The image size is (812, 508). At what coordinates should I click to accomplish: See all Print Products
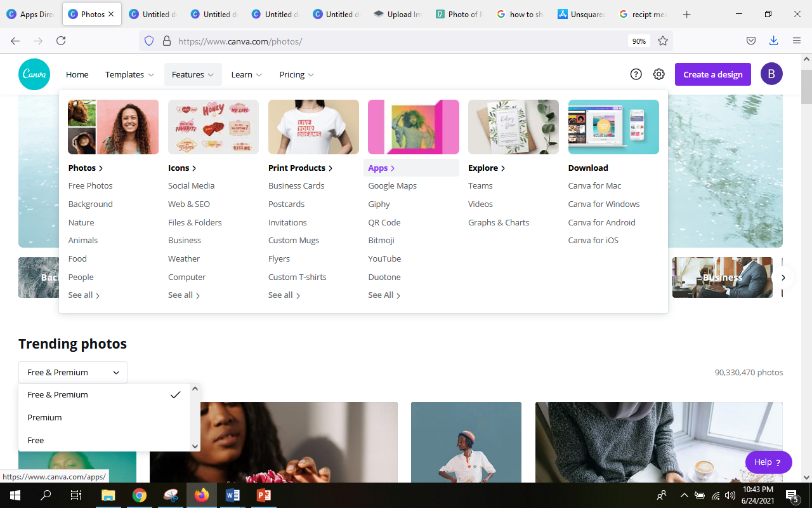(x=284, y=295)
